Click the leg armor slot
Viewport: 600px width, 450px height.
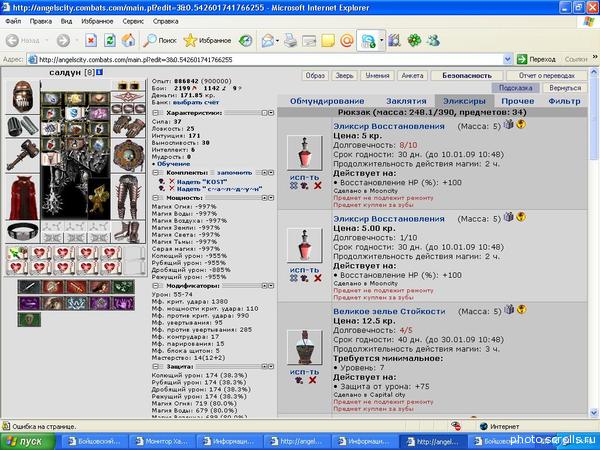tap(128, 197)
